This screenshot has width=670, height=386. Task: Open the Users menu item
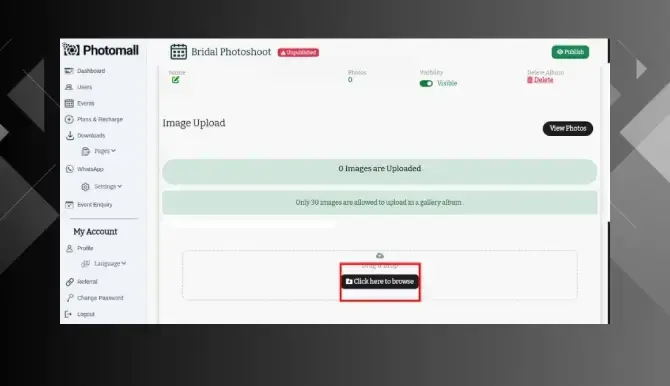(x=85, y=87)
